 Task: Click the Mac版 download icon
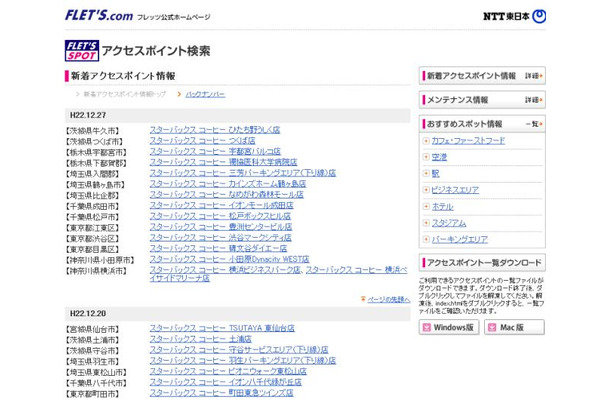[x=492, y=327]
